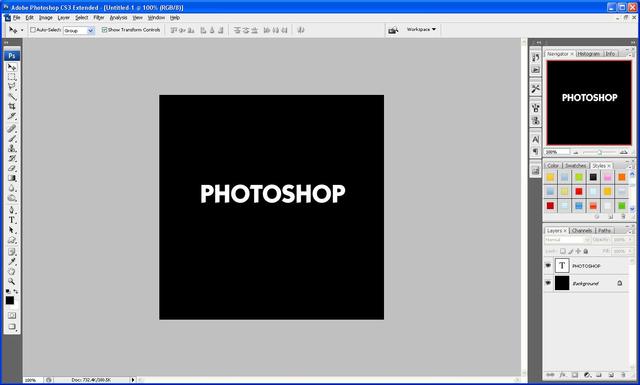Open the Layer menu
Viewport: 640px width, 385px height.
pyautogui.click(x=64, y=18)
